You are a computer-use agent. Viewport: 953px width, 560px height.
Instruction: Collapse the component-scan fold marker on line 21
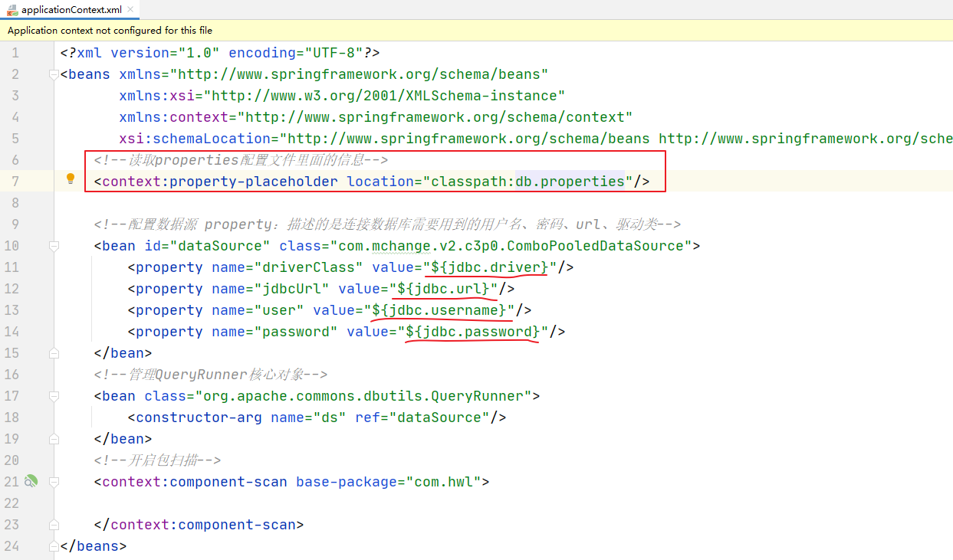[54, 482]
